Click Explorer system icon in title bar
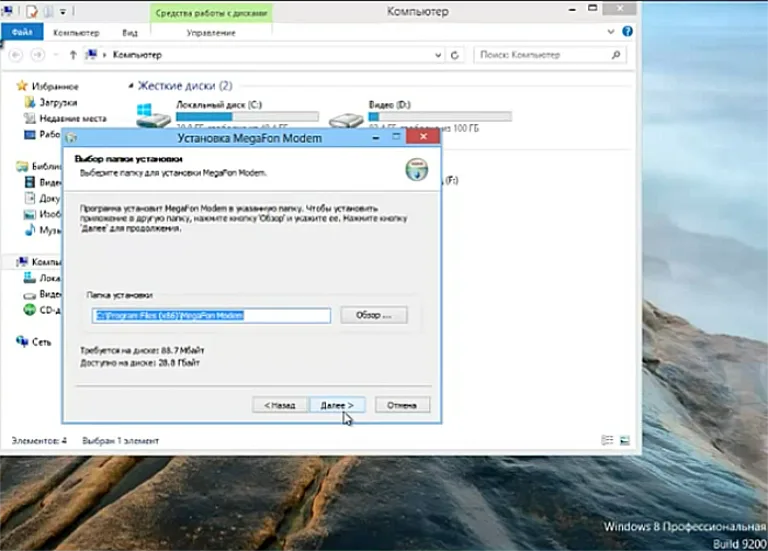Viewport: 768px width, 551px height. [x=7, y=10]
